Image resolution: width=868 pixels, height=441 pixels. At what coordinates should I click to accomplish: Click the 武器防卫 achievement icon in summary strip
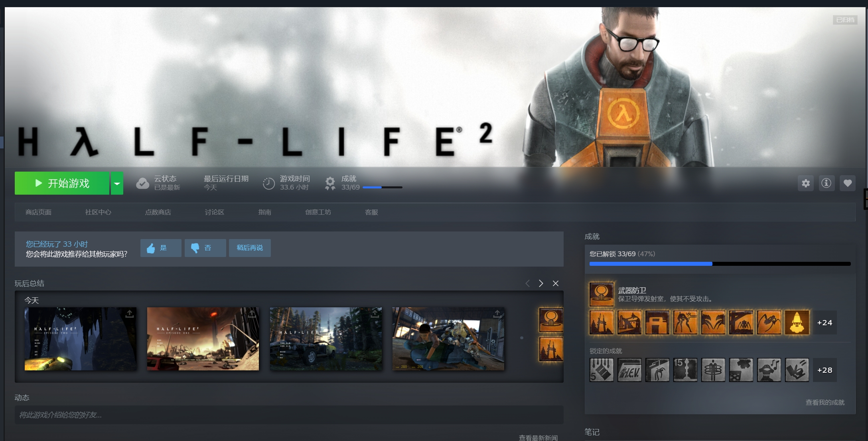pos(551,320)
